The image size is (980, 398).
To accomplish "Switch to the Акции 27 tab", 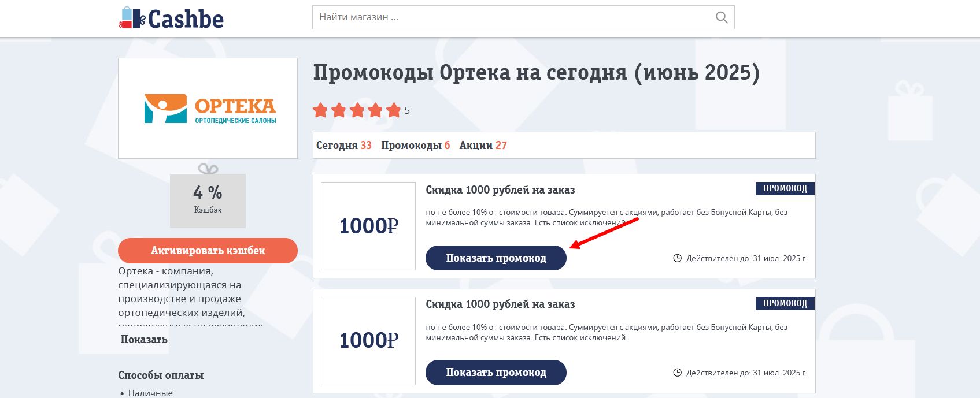I will pyautogui.click(x=483, y=146).
